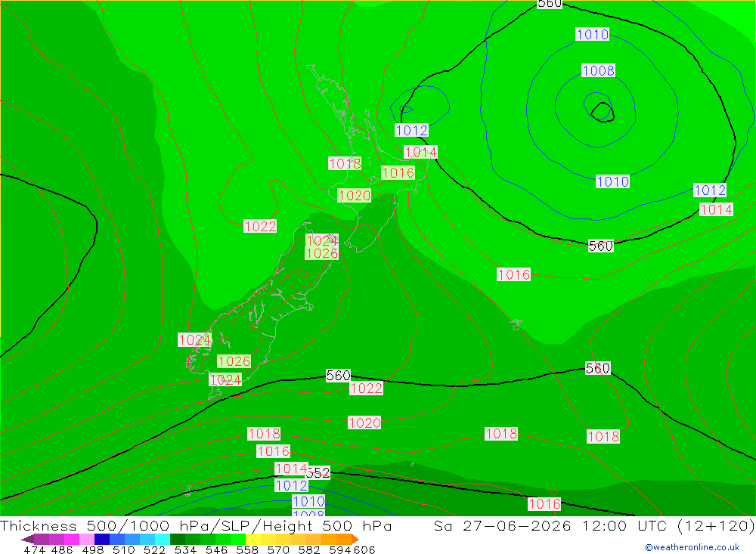Screen dimensions: 756x554
Task: Select the pink swatch in the thickness legend
Action: point(87,539)
